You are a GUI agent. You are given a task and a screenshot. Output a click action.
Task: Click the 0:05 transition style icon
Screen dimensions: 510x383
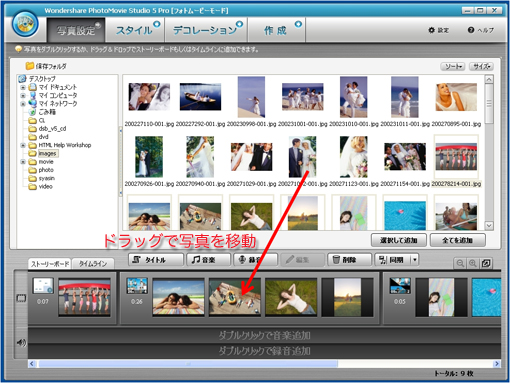400,286
